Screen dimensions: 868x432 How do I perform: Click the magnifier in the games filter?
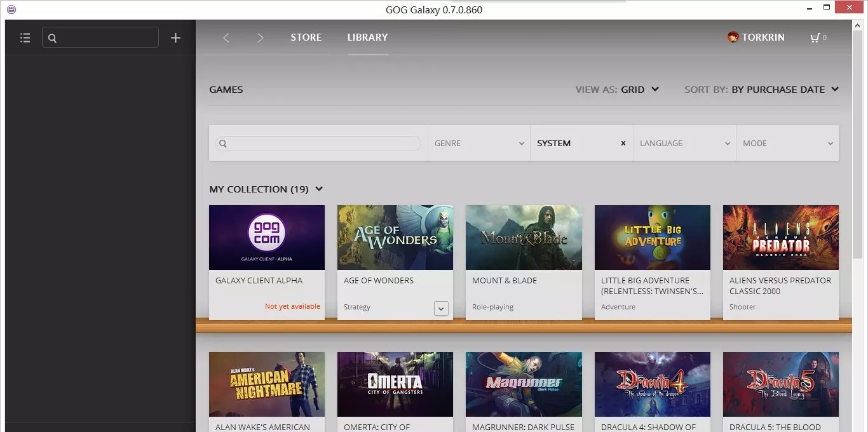(223, 144)
